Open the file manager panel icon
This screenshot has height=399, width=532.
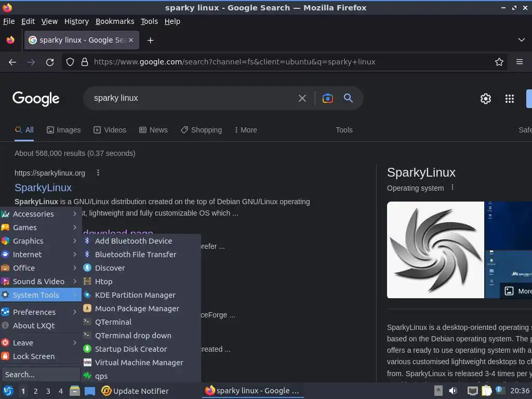point(75,391)
